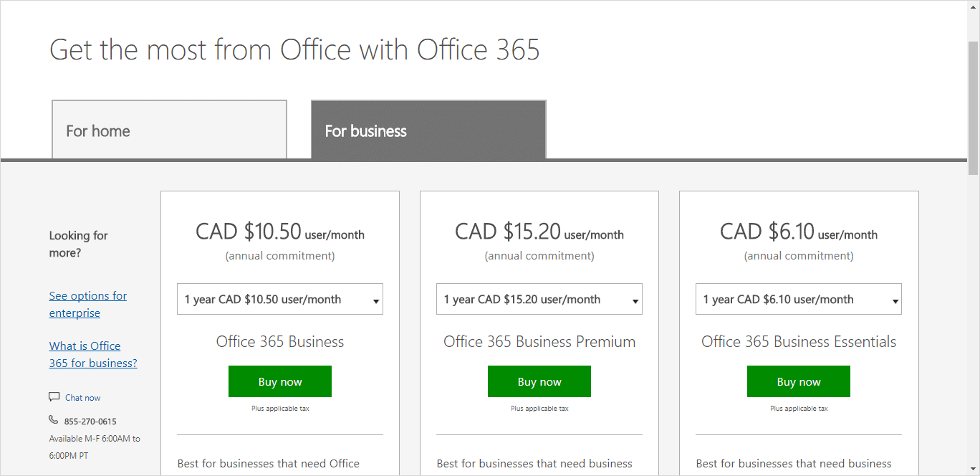The height and width of the screenshot is (476, 980).
Task: Click the scrollbar down arrow
Action: point(973,470)
